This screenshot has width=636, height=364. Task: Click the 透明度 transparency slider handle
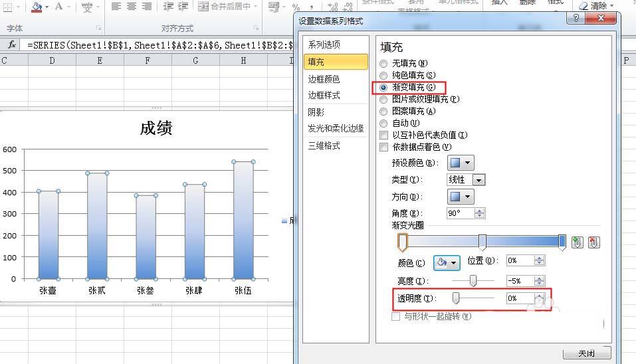456,298
